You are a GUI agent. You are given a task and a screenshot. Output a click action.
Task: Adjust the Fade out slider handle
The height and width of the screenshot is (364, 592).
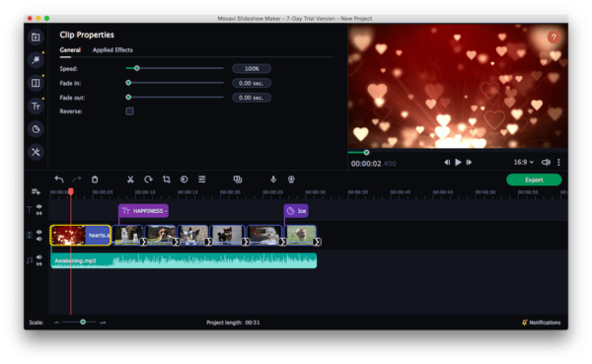click(128, 97)
